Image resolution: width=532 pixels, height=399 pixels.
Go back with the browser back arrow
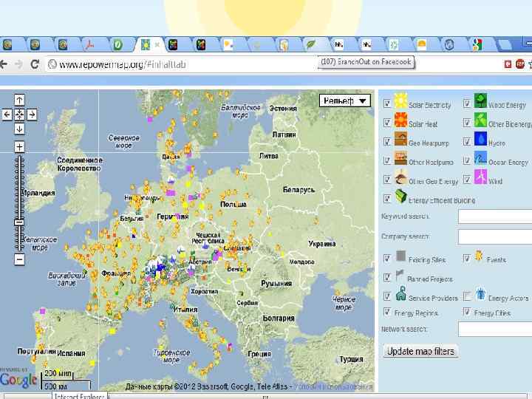(x=4, y=64)
